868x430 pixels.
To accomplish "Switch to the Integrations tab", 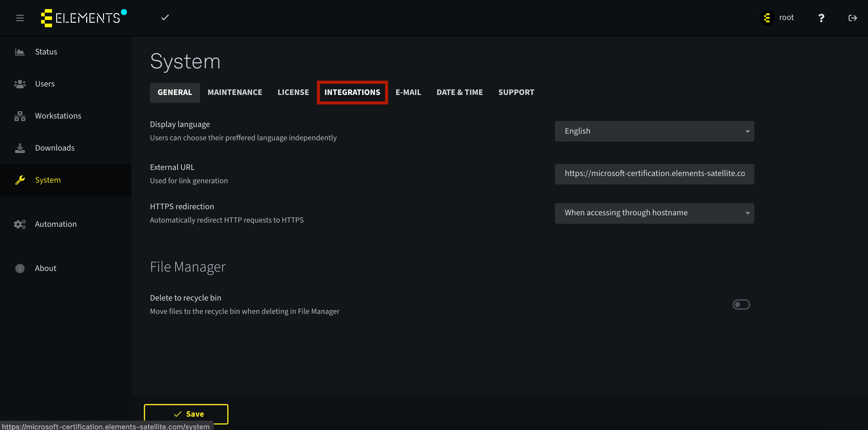I will click(x=352, y=93).
